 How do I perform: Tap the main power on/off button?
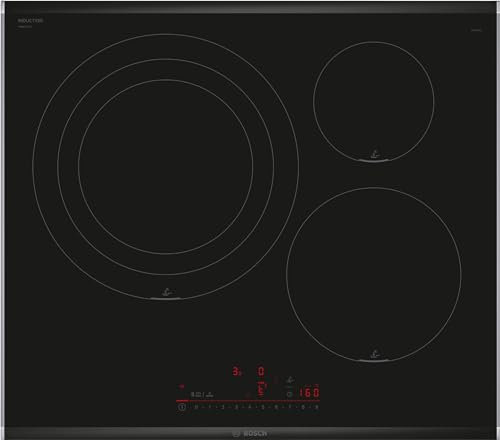[182, 407]
